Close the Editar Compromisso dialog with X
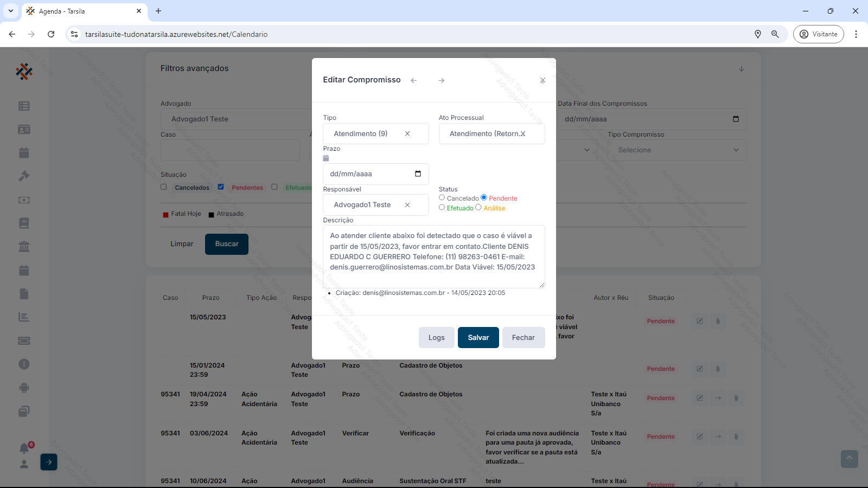 point(542,80)
